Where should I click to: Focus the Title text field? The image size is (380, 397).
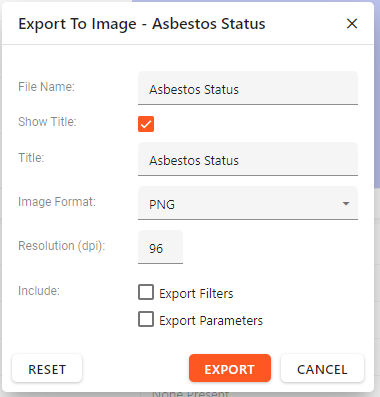click(248, 159)
